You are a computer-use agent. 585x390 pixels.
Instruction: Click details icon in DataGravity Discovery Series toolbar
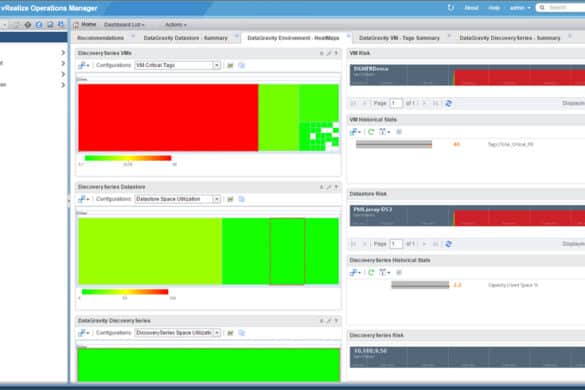tap(241, 333)
